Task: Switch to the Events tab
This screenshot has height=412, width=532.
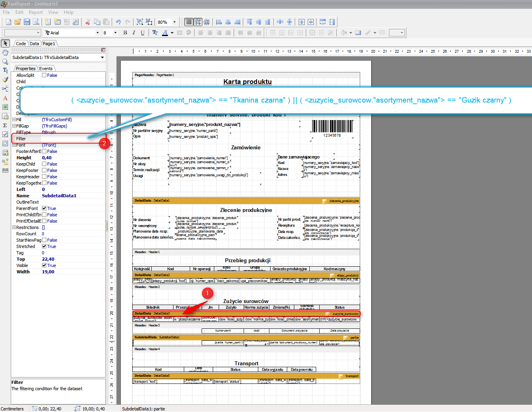Action: coord(46,69)
